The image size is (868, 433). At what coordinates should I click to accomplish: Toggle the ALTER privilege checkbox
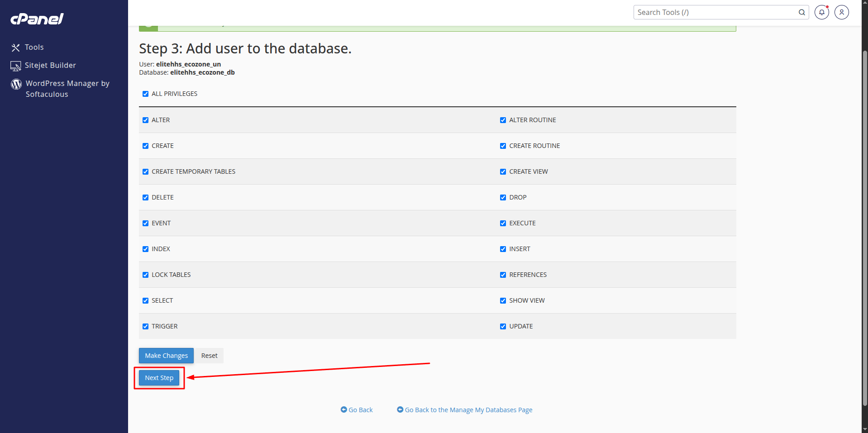[x=145, y=120]
